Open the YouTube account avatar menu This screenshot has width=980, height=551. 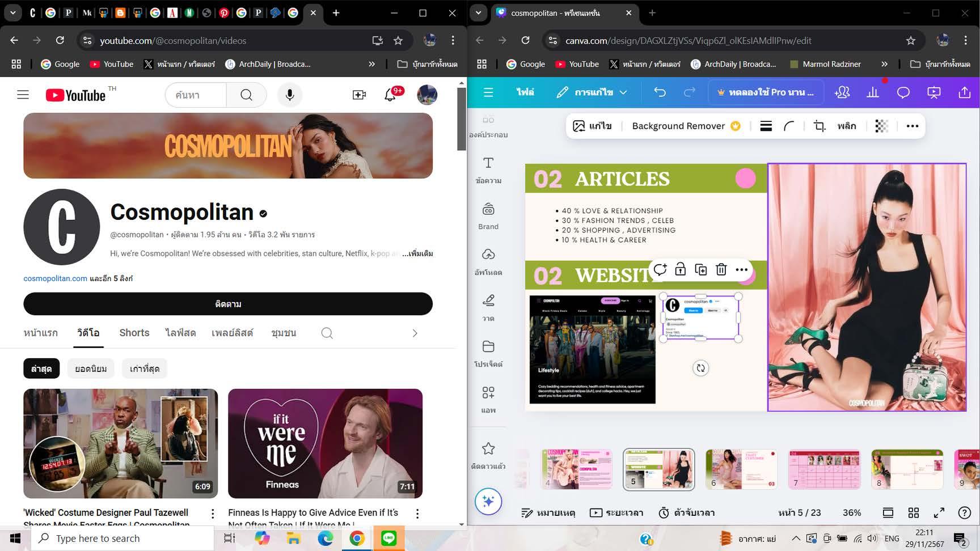(427, 95)
